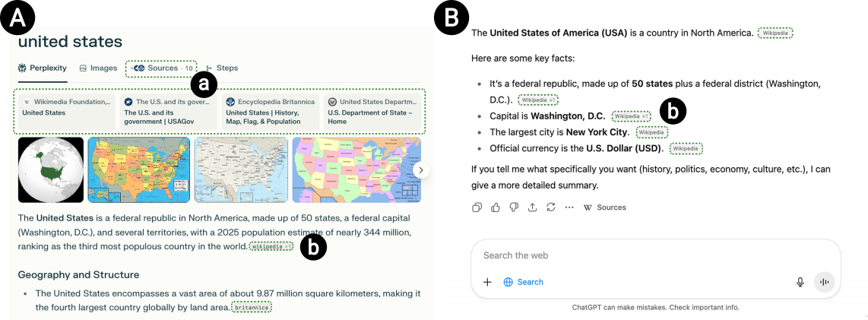Click the thumbs up icon
The height and width of the screenshot is (320, 868).
point(496,208)
